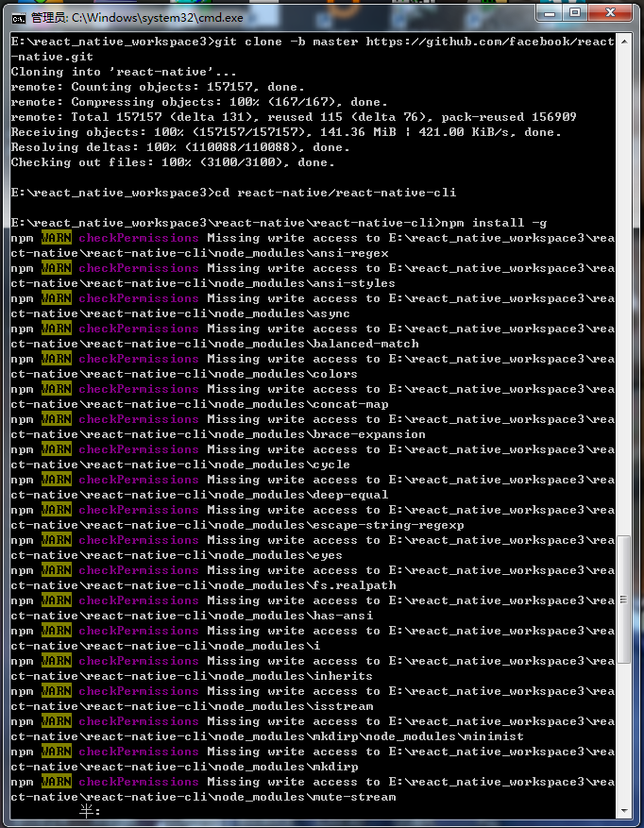
Task: Click the "半:" input indicator at bottom
Action: point(90,811)
